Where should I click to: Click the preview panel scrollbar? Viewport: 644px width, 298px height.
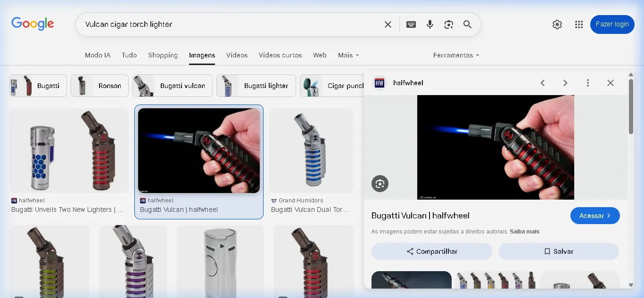tap(631, 107)
